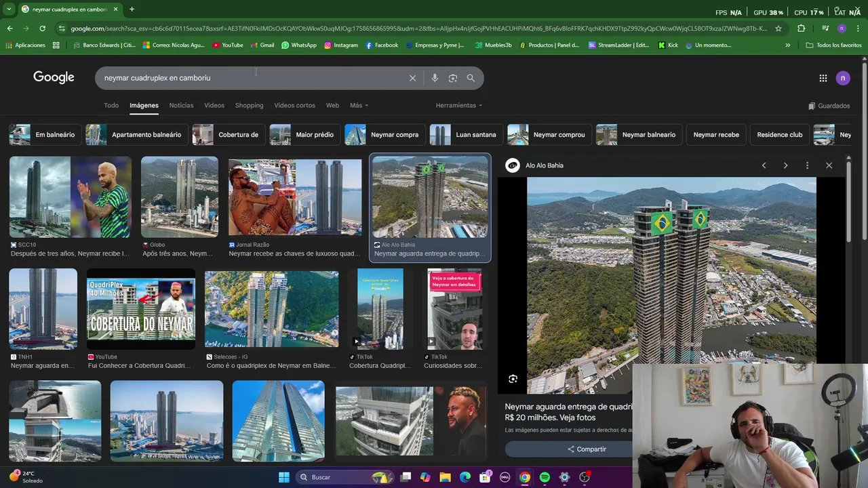Open OBS Studio from the taskbar

[x=585, y=477]
